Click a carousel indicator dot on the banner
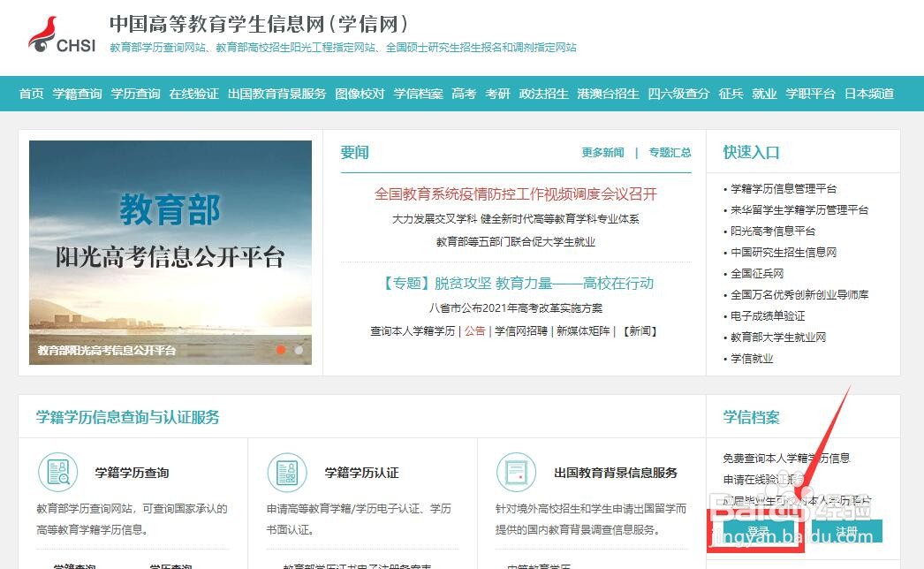The width and height of the screenshot is (924, 569). (x=281, y=350)
